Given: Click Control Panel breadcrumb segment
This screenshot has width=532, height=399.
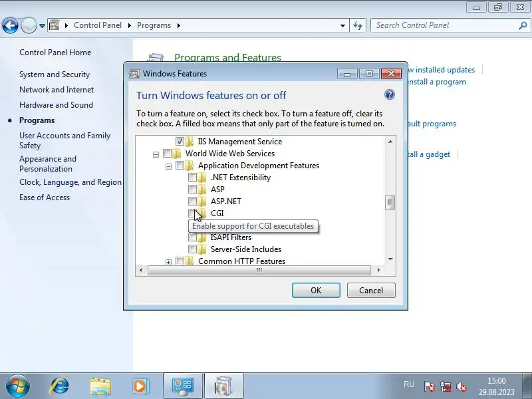Looking at the screenshot, I should tap(98, 25).
